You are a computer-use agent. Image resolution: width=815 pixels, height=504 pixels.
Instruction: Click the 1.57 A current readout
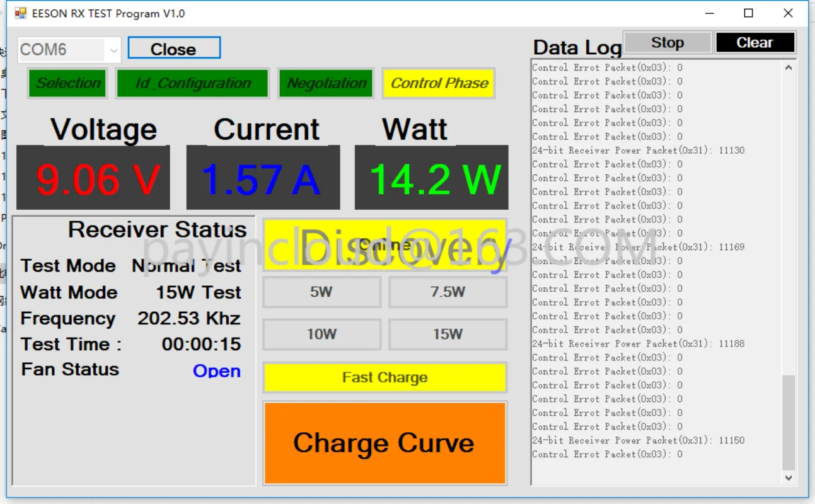point(263,178)
